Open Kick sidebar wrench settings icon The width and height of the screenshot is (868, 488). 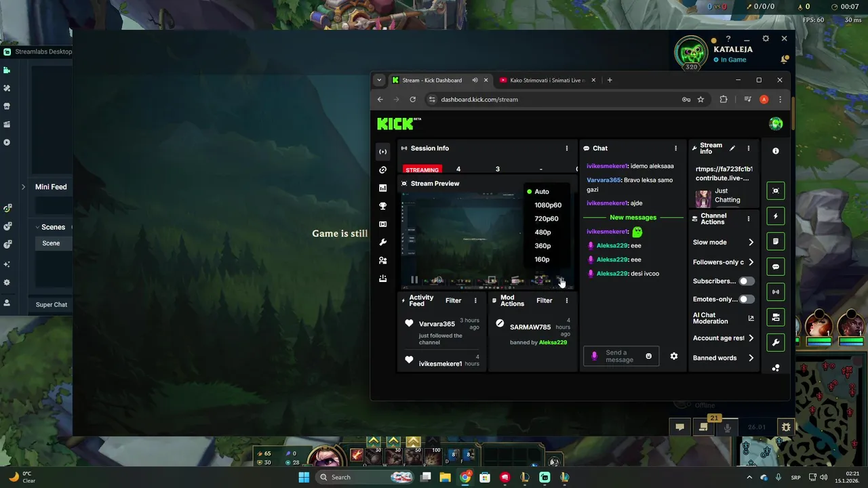382,243
